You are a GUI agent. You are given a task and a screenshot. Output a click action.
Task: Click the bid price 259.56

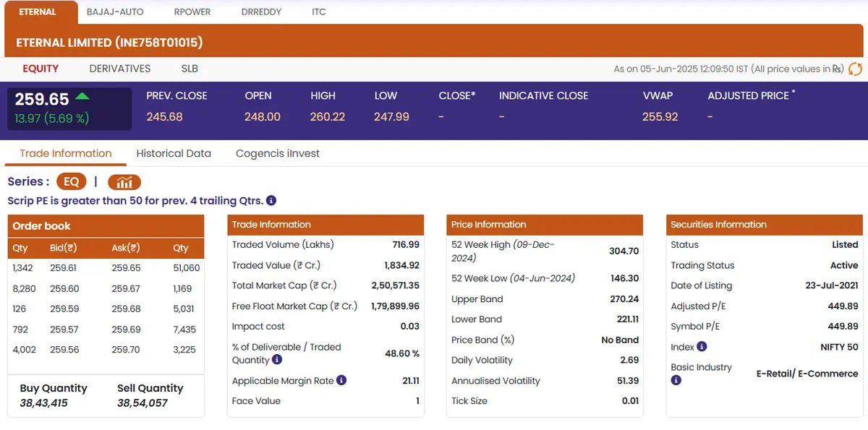63,350
